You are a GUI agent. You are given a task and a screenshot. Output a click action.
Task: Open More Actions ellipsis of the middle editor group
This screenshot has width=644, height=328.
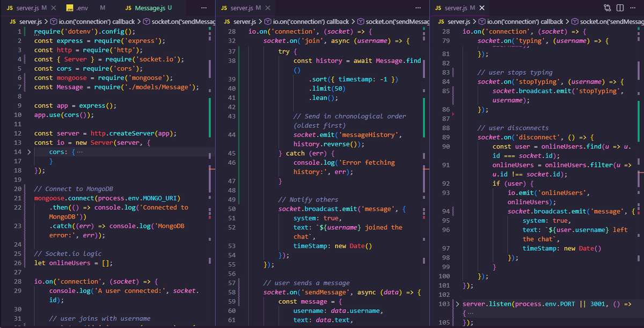(x=418, y=8)
